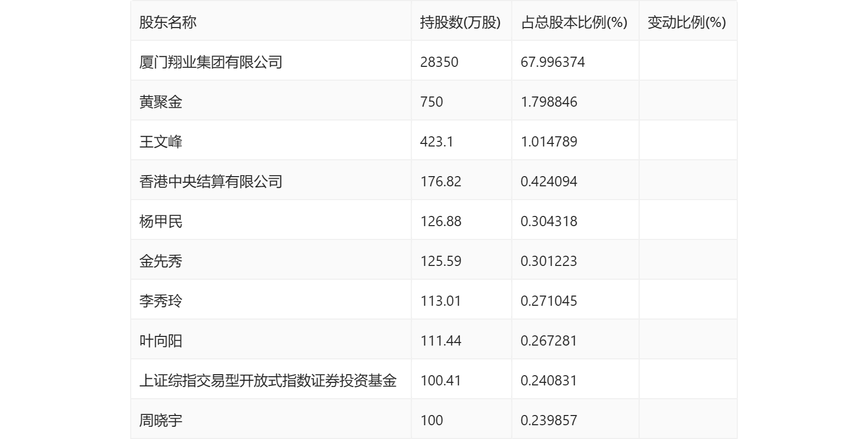This screenshot has width=868, height=439.
Task: Click the 持股数(万股) column header
Action: 460,22
